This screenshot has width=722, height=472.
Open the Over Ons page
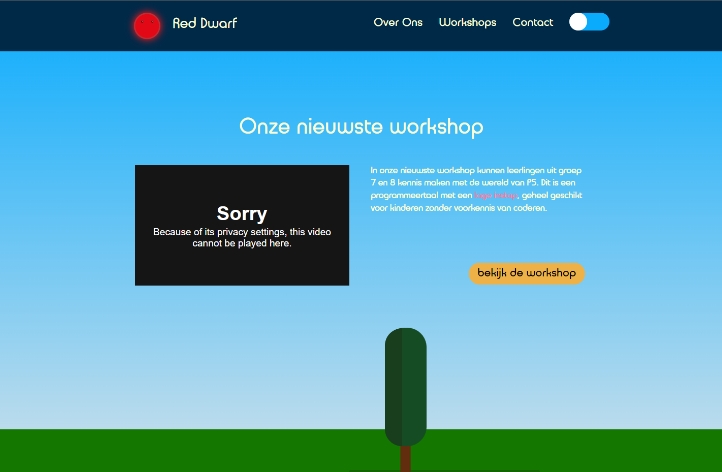(x=398, y=22)
